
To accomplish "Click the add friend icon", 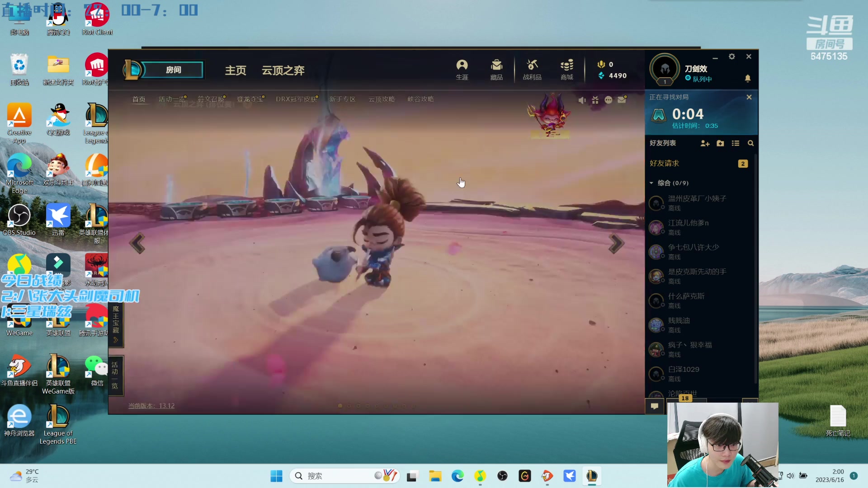I will click(x=705, y=143).
